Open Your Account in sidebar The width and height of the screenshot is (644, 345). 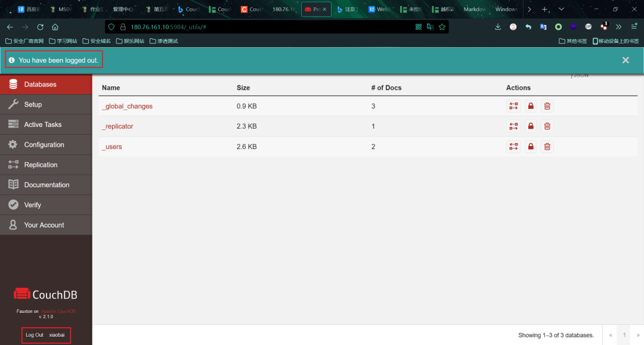click(x=46, y=225)
